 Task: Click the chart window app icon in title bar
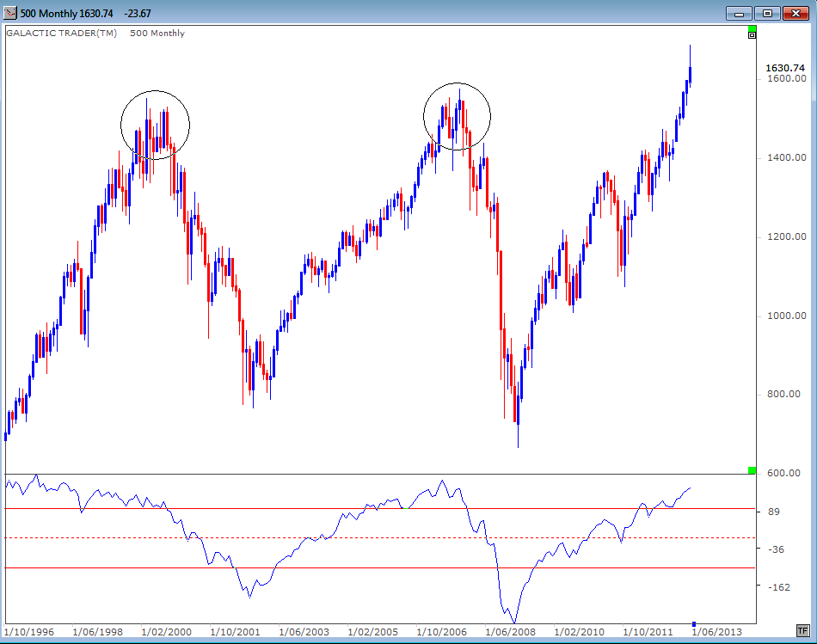tap(10, 13)
